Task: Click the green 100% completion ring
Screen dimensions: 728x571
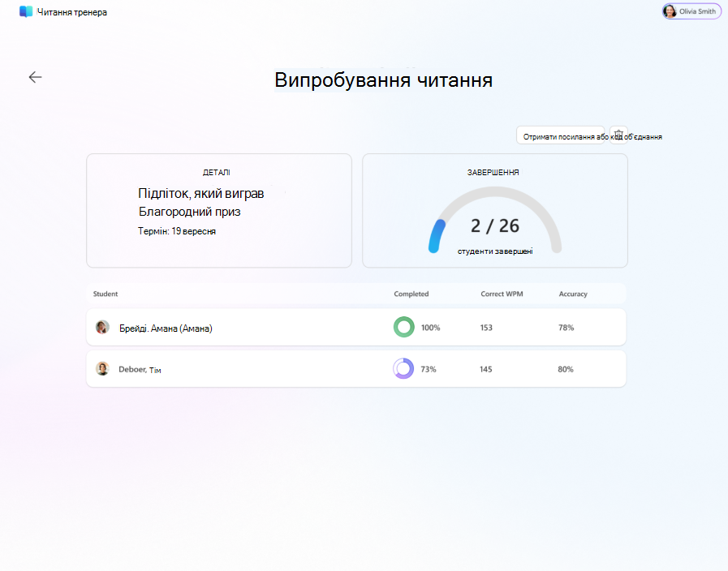Action: click(x=404, y=327)
